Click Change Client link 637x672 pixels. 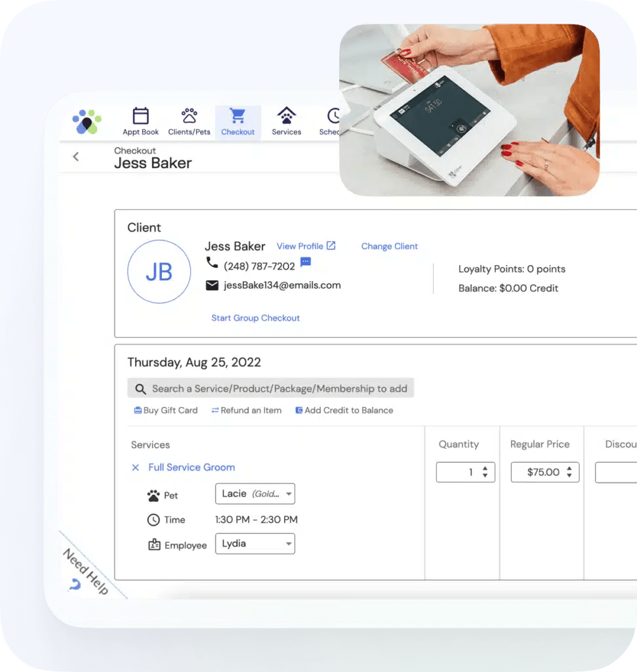tap(390, 247)
